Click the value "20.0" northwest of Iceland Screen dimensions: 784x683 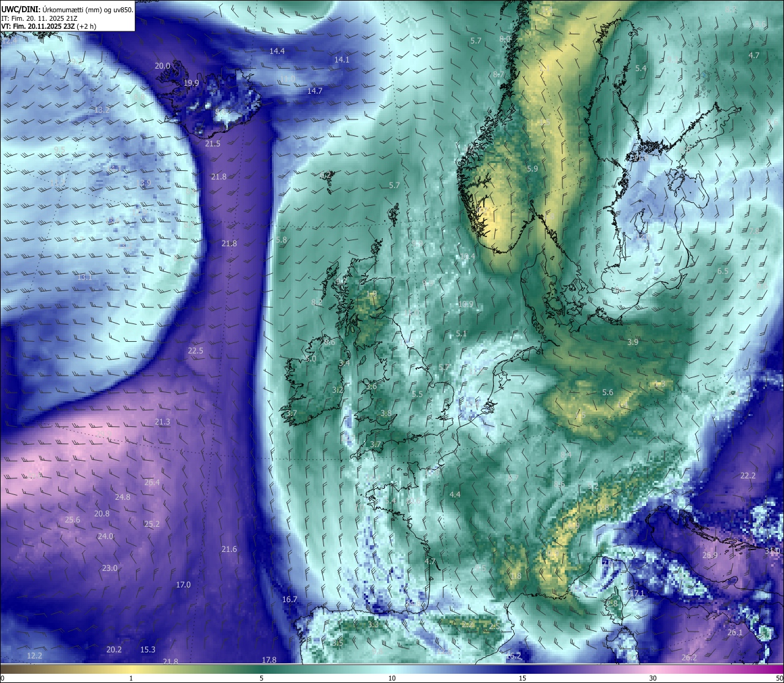162,66
